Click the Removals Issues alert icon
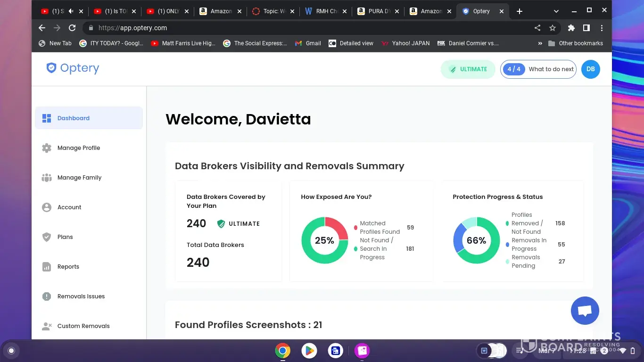This screenshot has height=362, width=644. click(47, 296)
